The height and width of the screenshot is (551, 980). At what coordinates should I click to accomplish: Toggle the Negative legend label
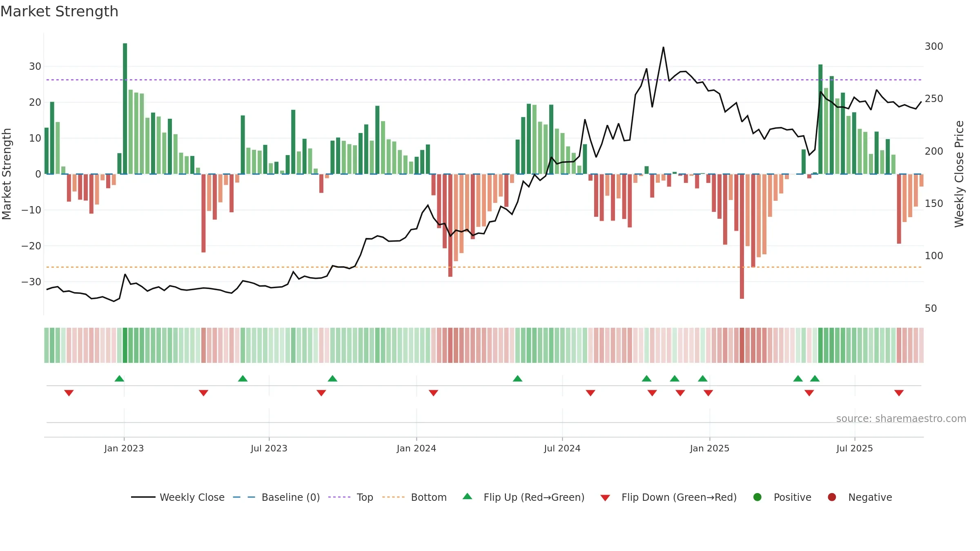(870, 497)
